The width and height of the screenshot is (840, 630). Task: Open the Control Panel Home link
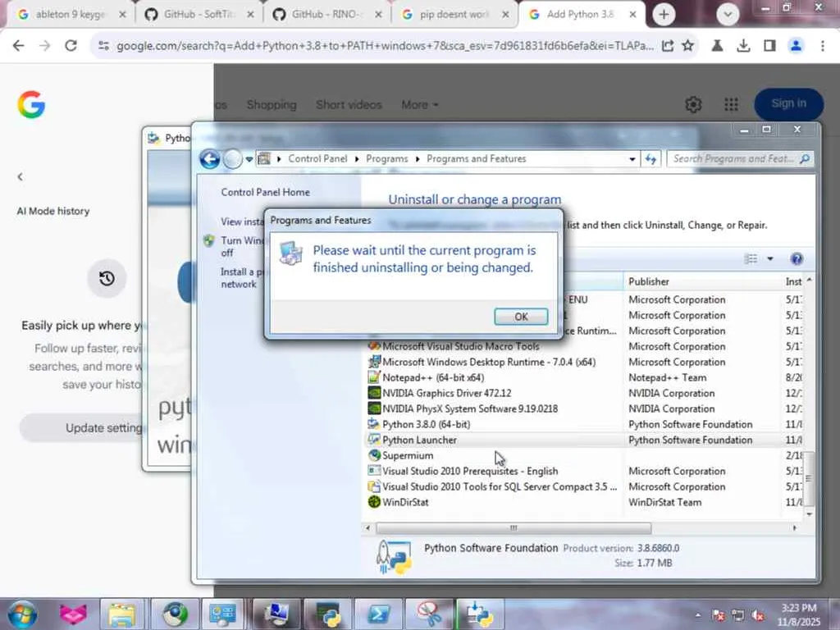(x=265, y=192)
